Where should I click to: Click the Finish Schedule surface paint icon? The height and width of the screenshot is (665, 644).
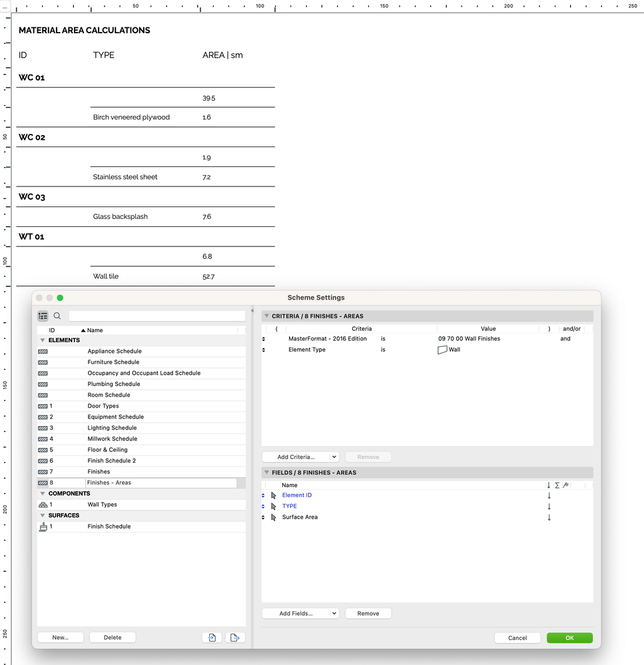click(43, 527)
